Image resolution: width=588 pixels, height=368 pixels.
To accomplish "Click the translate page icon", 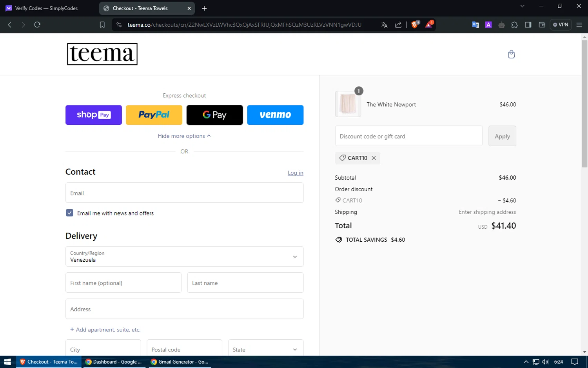I will 384,25.
